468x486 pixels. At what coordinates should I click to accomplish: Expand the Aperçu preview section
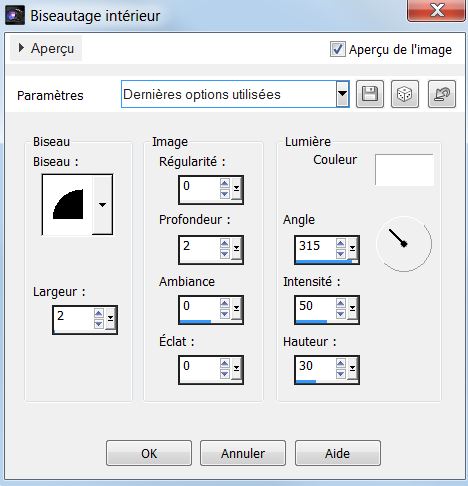[x=21, y=48]
